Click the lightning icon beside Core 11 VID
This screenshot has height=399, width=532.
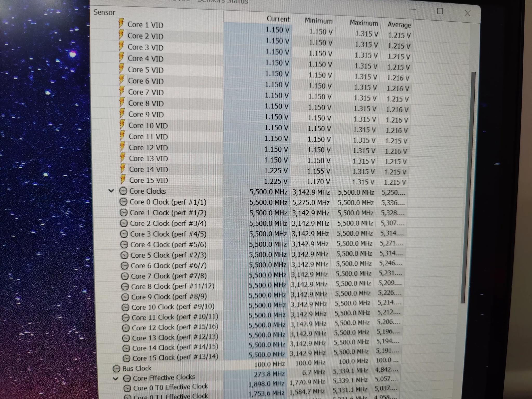coord(122,136)
